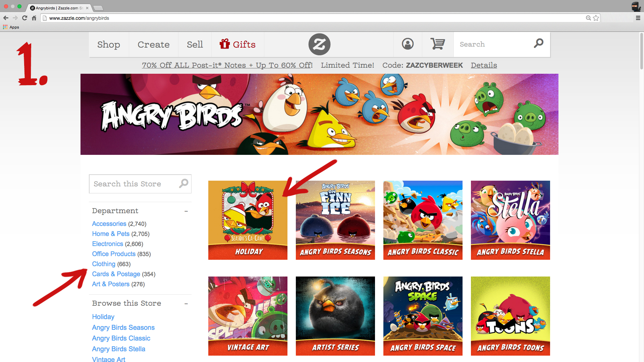Collapse the Department section

[186, 211]
